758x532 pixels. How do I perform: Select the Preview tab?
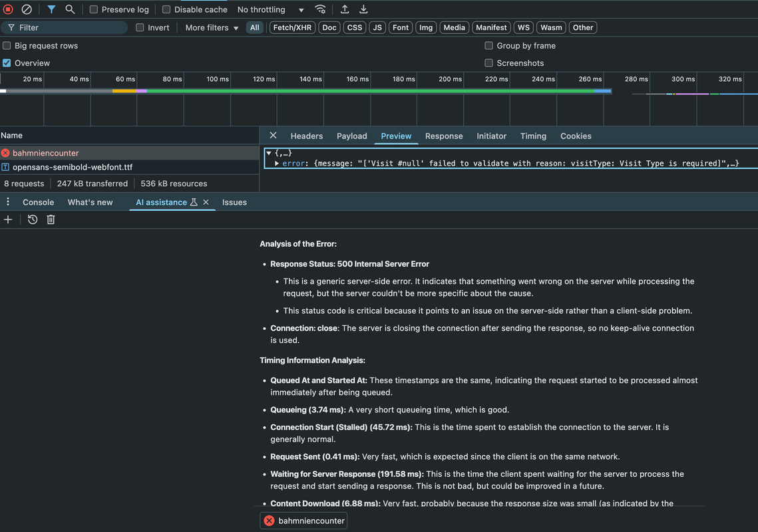coord(396,136)
